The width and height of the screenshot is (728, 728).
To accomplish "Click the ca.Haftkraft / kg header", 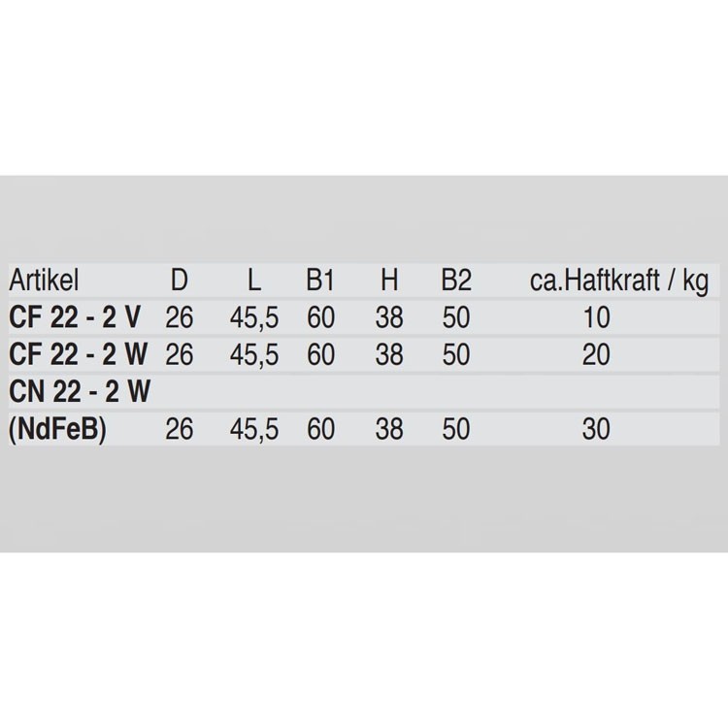I will click(619, 281).
